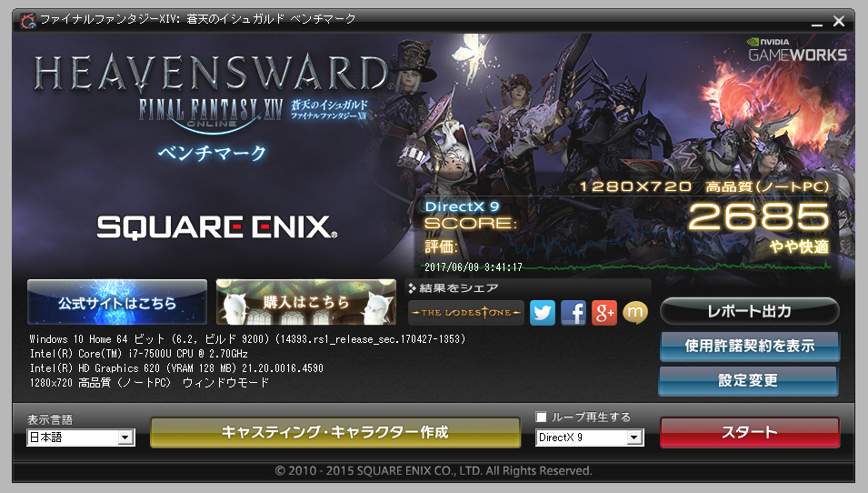This screenshot has height=493, width=868.
Task: Enable loop playback checkbox (ループ再生する)
Action: (x=542, y=417)
